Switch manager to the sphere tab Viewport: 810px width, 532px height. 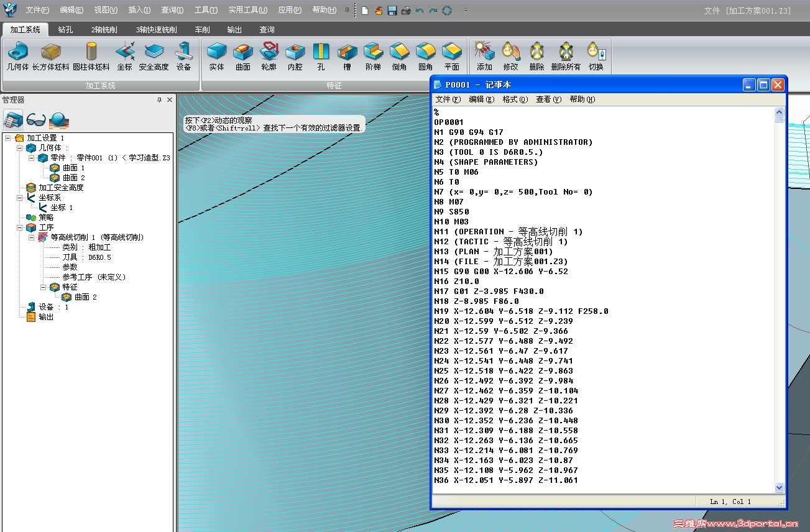[59, 119]
